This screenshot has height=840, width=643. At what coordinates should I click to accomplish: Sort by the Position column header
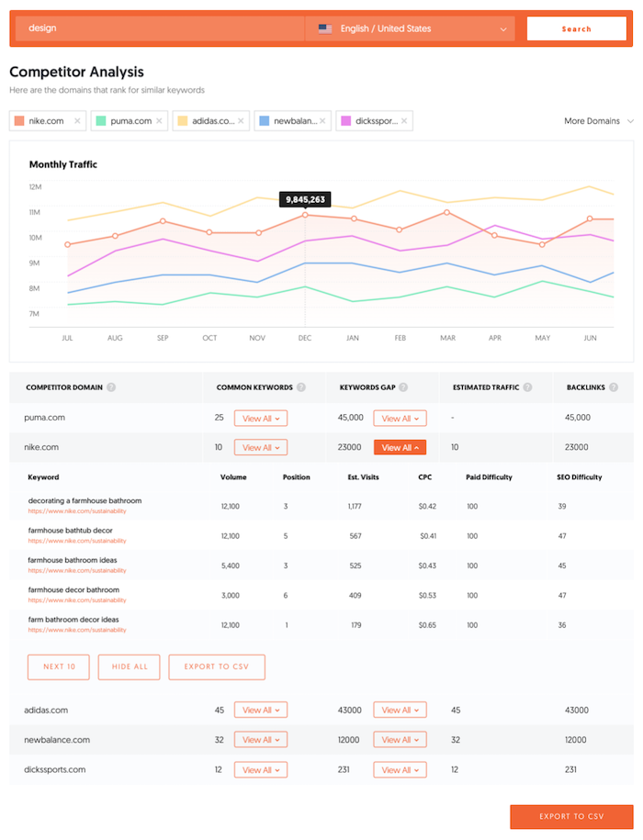click(x=297, y=477)
